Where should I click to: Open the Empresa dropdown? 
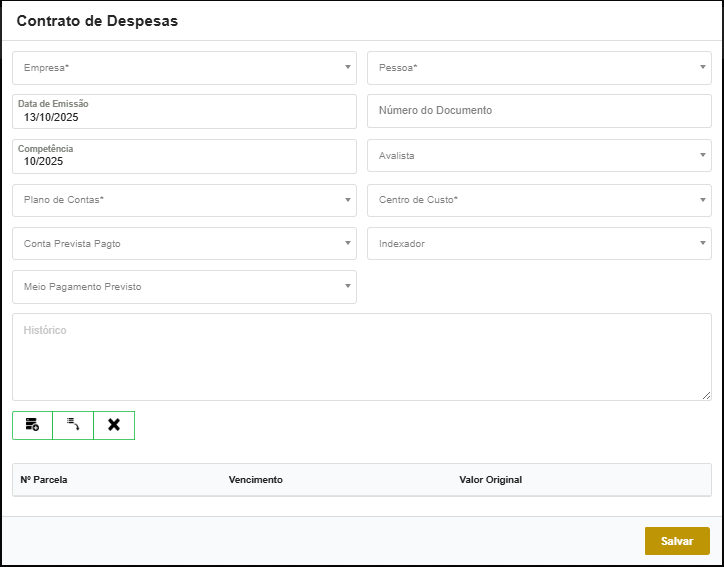tap(184, 68)
